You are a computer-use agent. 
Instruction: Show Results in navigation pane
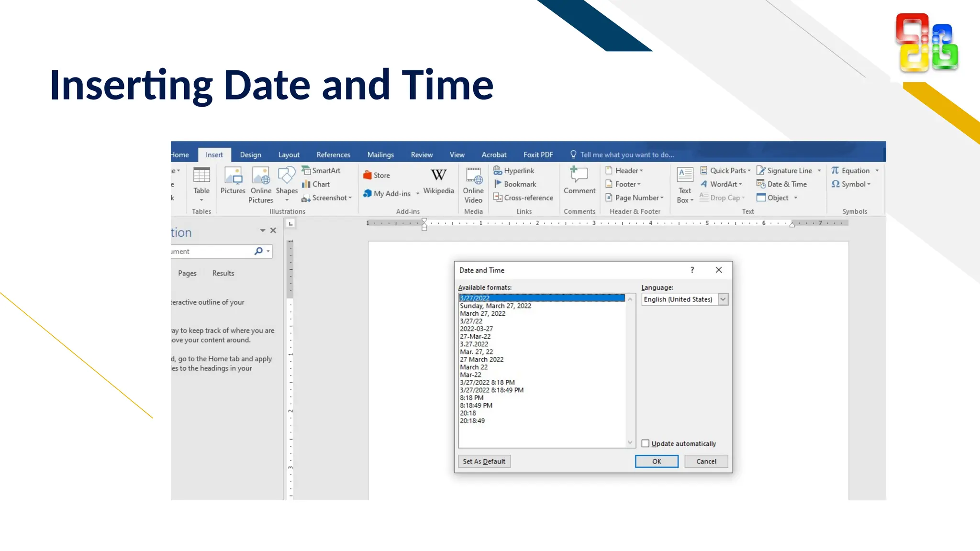(223, 273)
